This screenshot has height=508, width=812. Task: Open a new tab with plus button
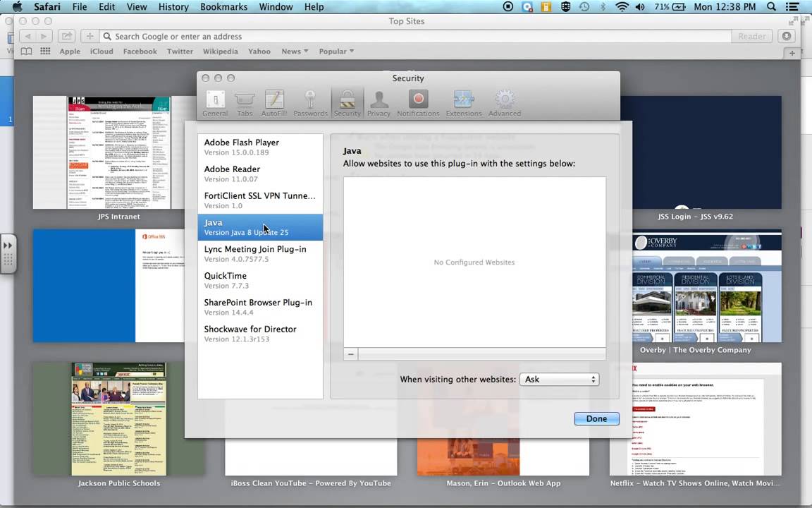click(x=792, y=53)
